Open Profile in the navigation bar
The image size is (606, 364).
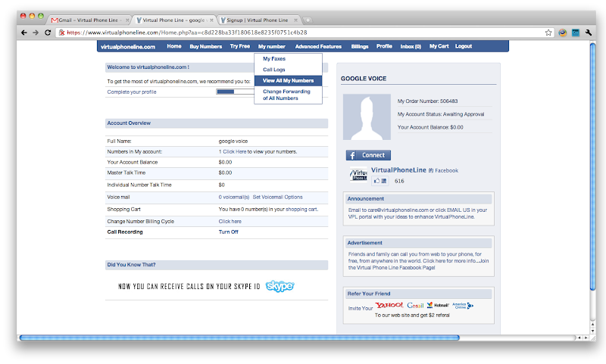[384, 46]
